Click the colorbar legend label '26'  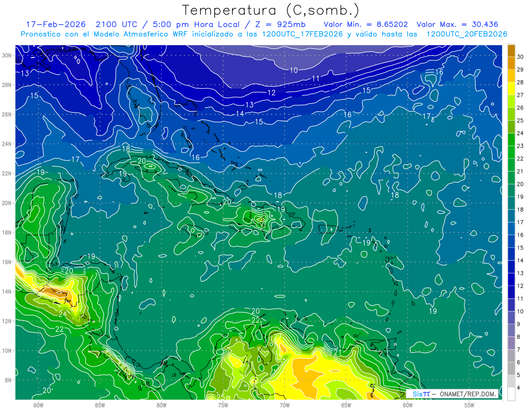520,108
